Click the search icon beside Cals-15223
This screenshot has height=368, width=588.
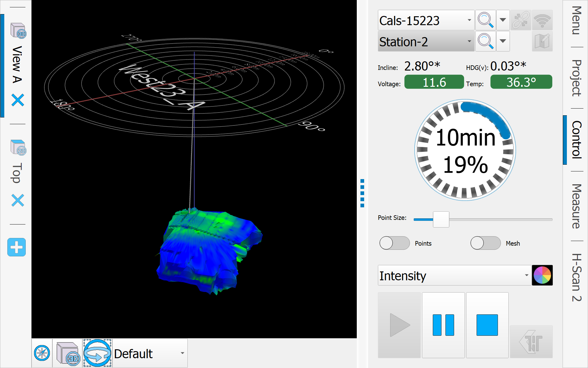(485, 20)
